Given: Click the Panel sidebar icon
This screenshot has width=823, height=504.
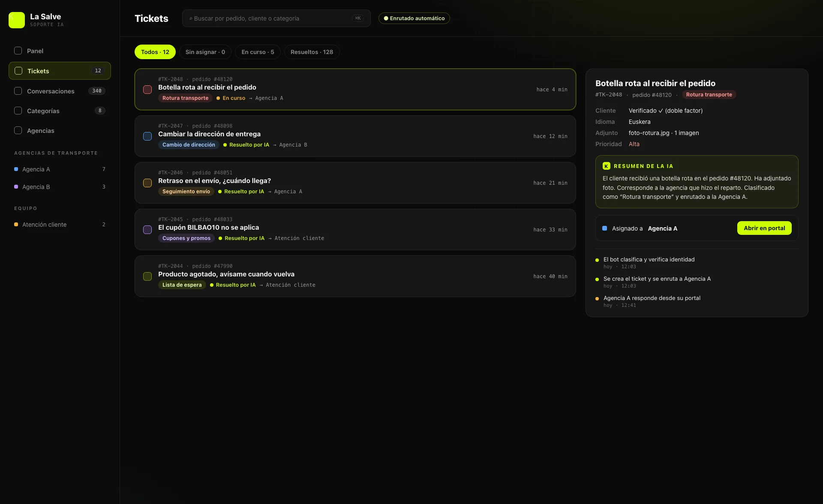Looking at the screenshot, I should click(x=18, y=51).
